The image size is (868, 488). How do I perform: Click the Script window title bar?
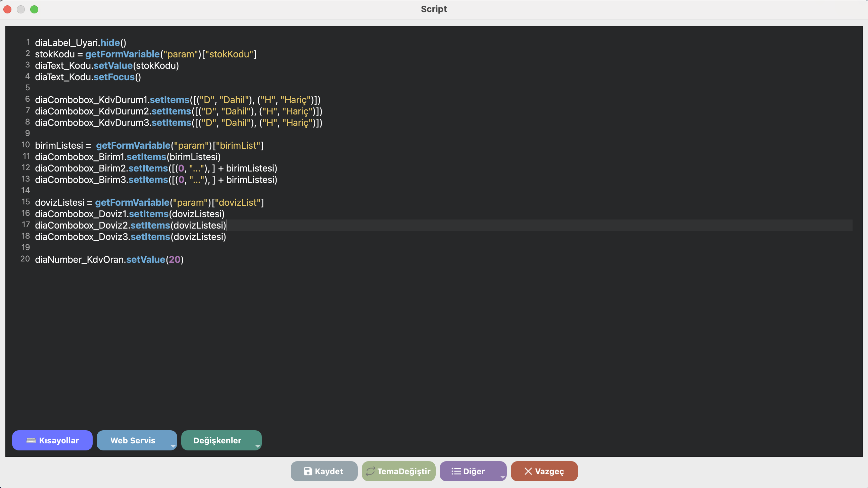pos(434,9)
